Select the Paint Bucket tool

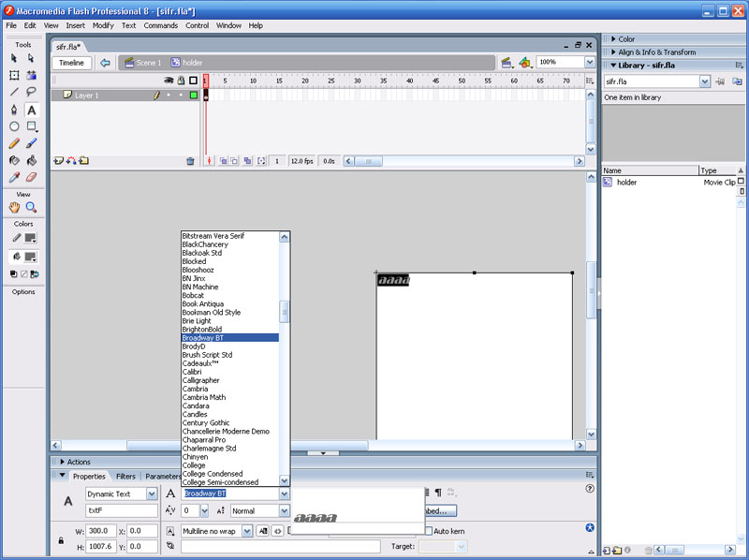[x=31, y=160]
